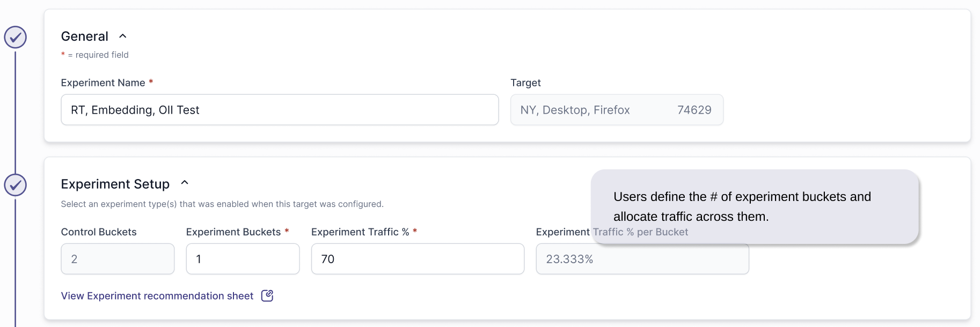Click the 74629 value in Target field
This screenshot has width=980, height=327.
694,110
